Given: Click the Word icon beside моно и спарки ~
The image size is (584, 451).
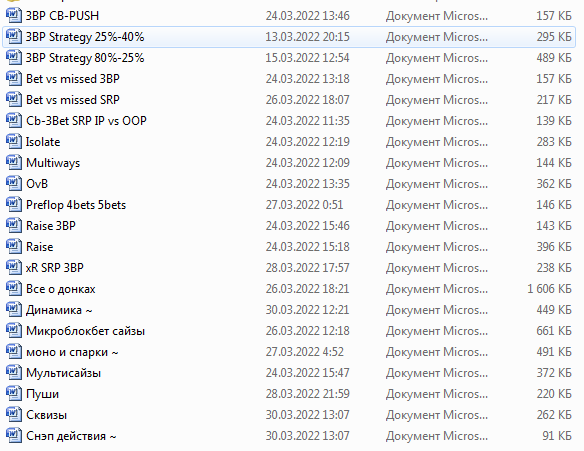Looking at the screenshot, I should 13,352.
